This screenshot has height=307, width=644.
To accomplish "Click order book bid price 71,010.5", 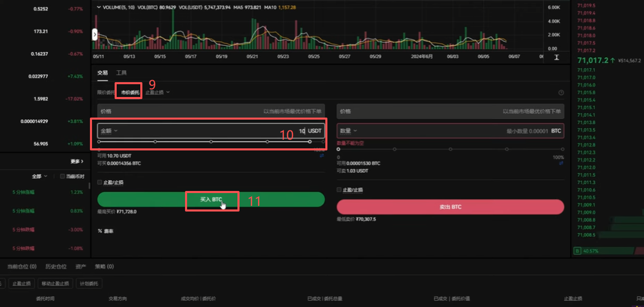I will [586, 197].
